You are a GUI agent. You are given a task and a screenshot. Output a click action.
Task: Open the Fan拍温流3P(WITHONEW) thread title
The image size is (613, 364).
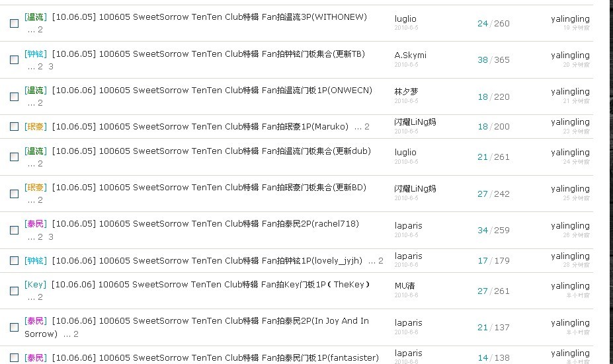(209, 17)
